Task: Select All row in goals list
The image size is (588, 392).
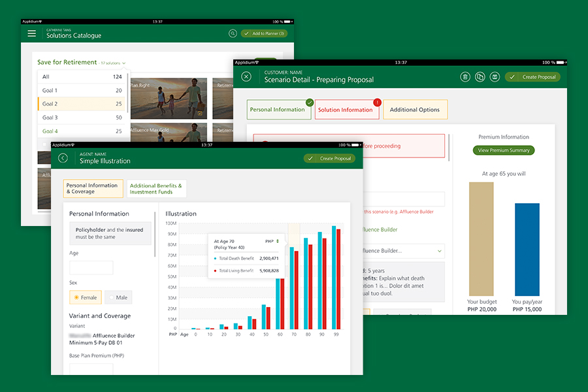Action: click(x=82, y=76)
